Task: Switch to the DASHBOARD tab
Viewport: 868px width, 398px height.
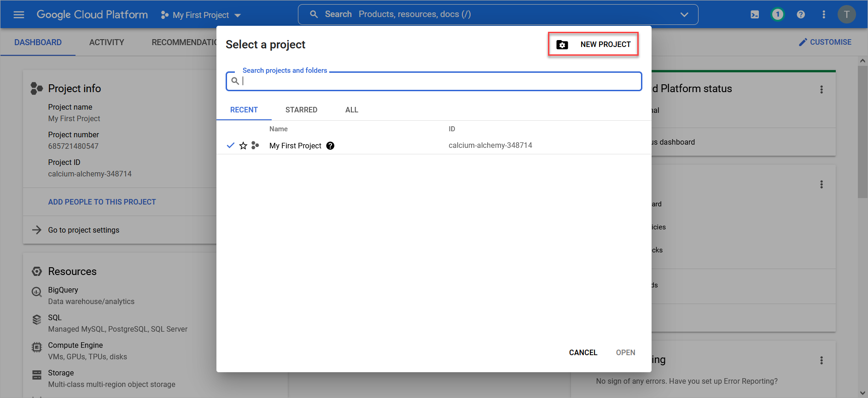Action: [x=38, y=42]
